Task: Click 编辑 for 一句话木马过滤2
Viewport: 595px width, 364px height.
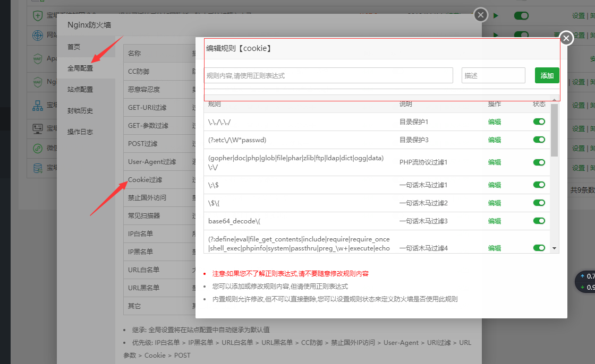Action: click(x=495, y=203)
